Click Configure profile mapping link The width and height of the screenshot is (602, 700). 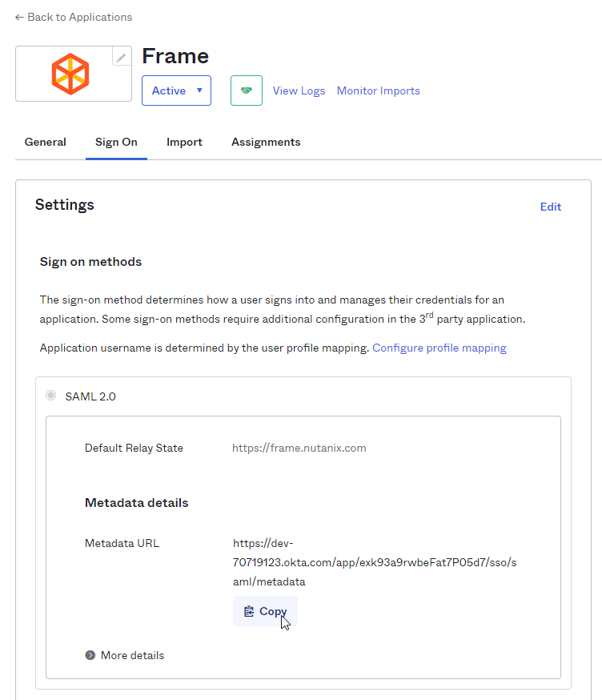[439, 348]
